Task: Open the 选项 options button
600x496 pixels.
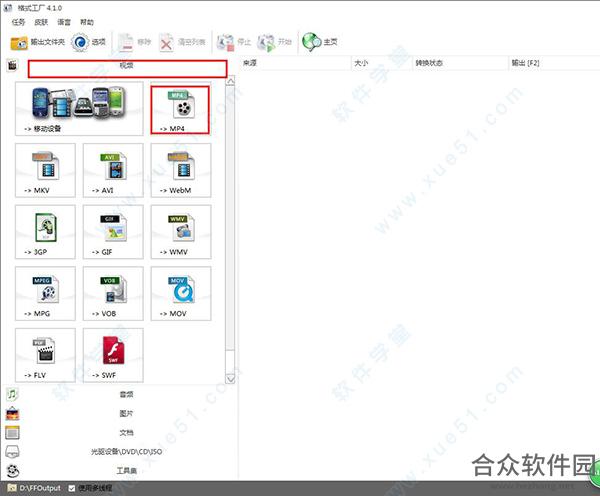Action: tap(88, 42)
